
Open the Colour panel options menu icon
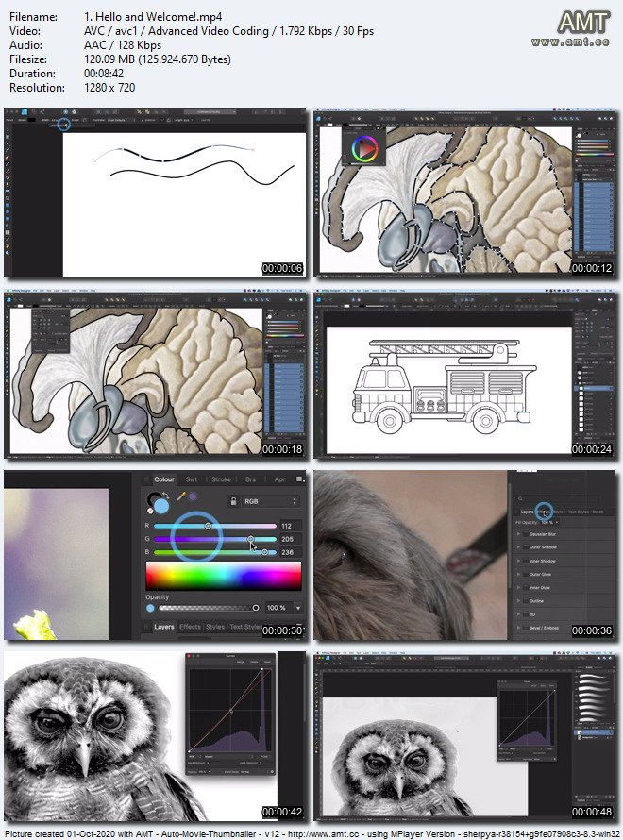(299, 479)
